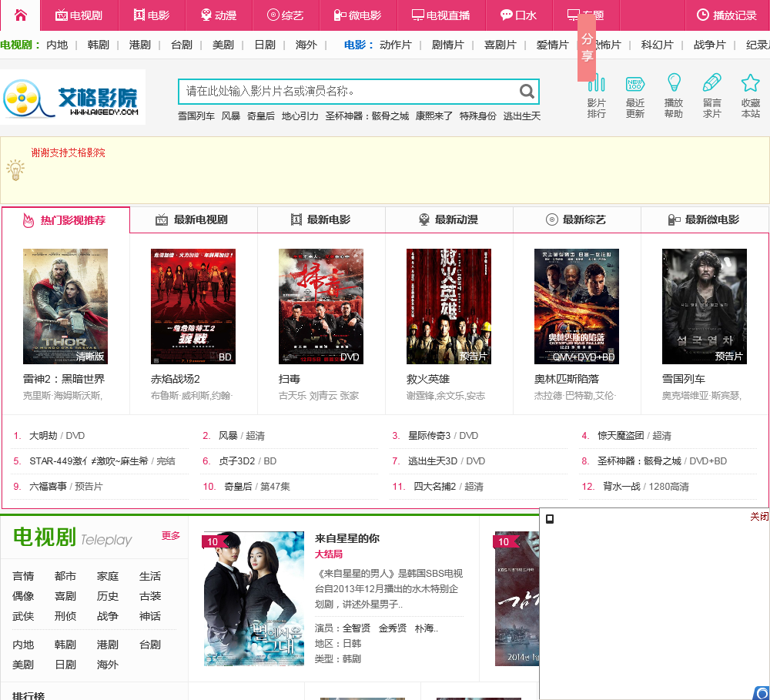Click the 艾格影院 site logo

coord(72,97)
